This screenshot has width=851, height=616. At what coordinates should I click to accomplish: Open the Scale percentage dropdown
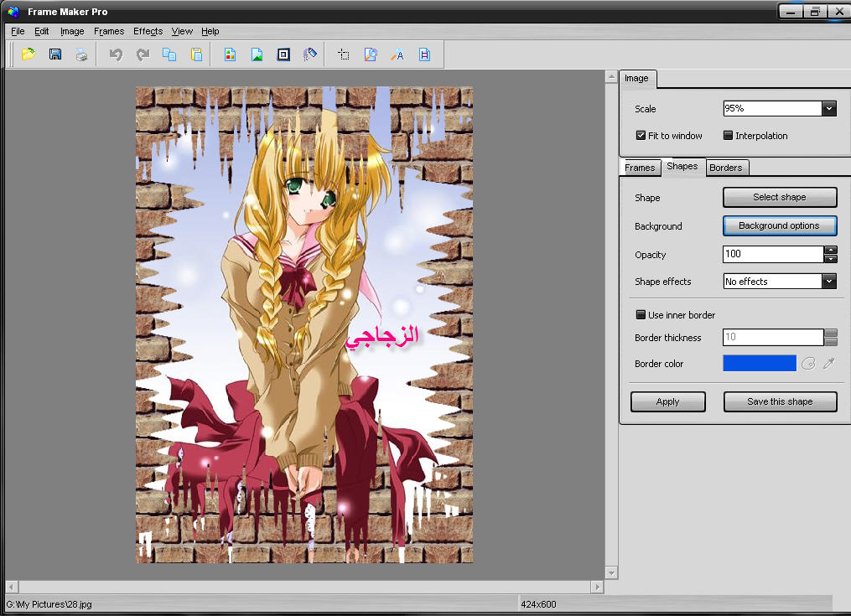pos(828,108)
